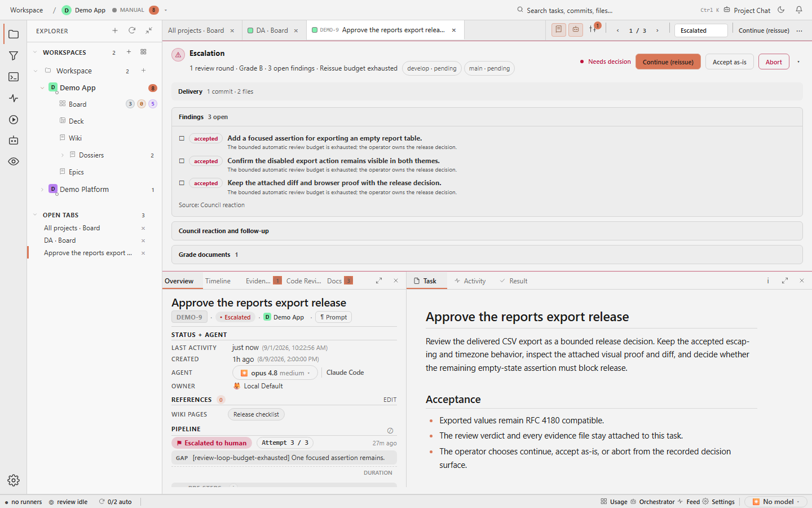Click the circle-slash icon beside Pipeline
The image size is (812, 508).
tap(390, 430)
